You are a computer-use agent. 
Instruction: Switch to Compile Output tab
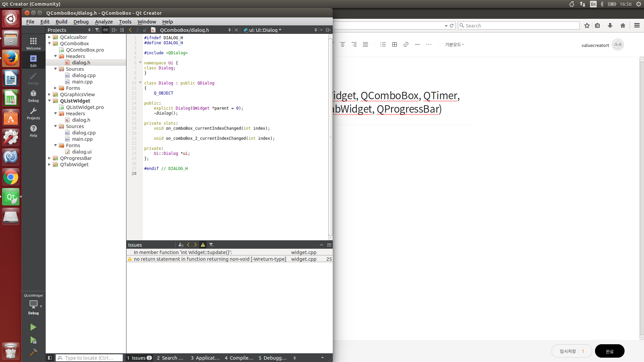tap(239, 358)
